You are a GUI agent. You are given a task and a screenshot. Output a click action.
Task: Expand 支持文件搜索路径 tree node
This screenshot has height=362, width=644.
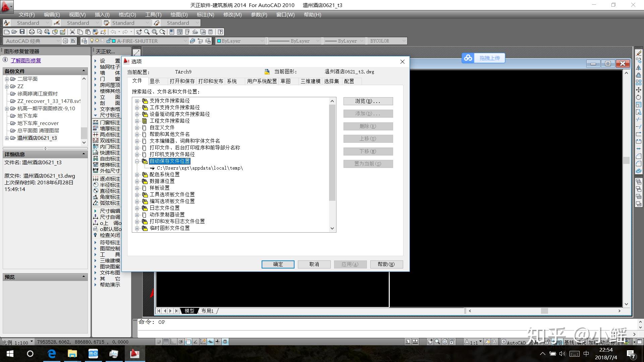click(x=137, y=101)
